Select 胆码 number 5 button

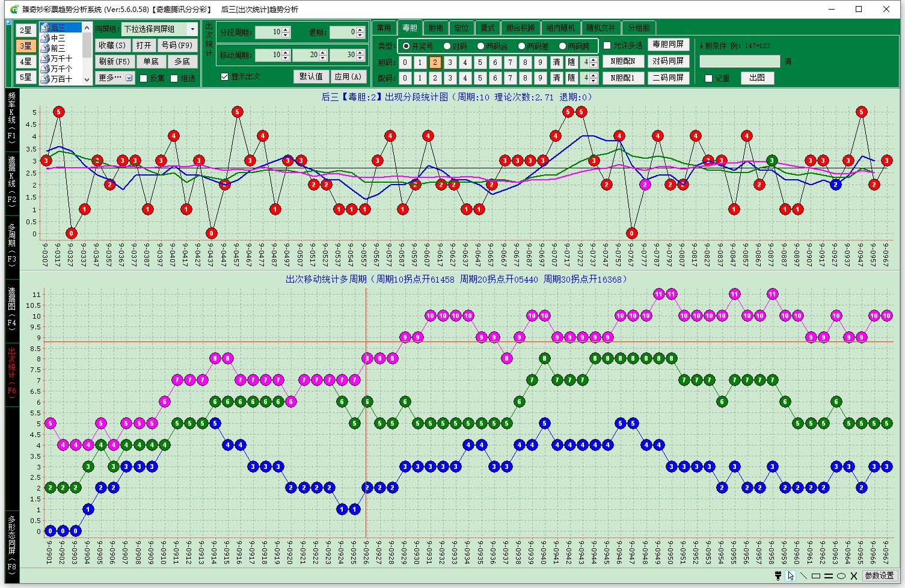click(x=480, y=63)
